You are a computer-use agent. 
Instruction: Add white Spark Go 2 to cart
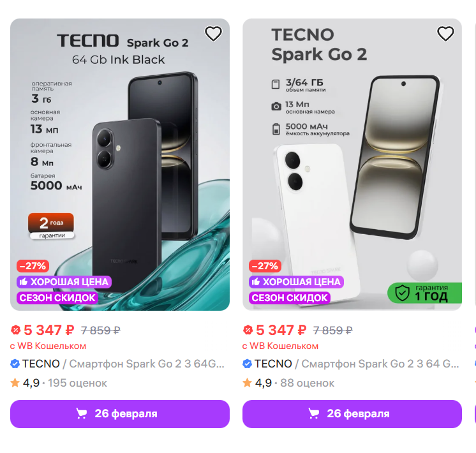tap(352, 413)
